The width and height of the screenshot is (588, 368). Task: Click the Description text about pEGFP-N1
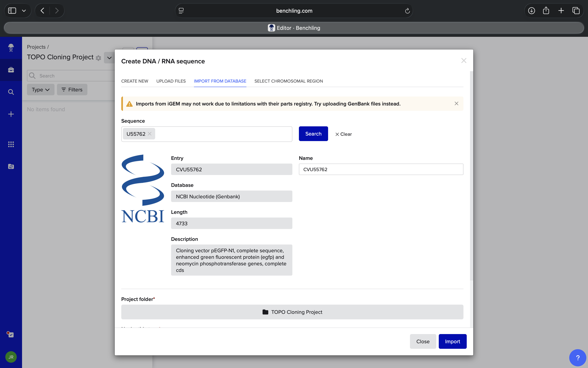pyautogui.click(x=232, y=260)
